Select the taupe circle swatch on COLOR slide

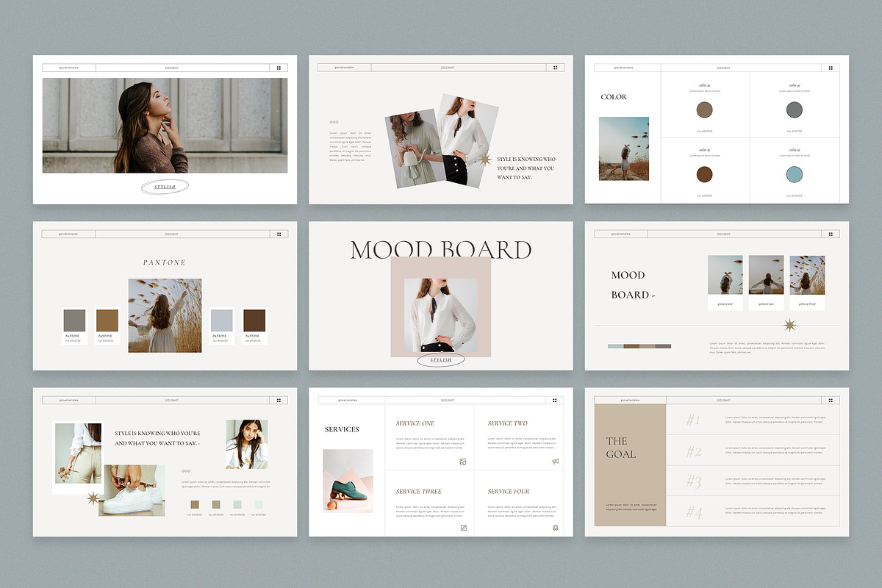tap(705, 110)
